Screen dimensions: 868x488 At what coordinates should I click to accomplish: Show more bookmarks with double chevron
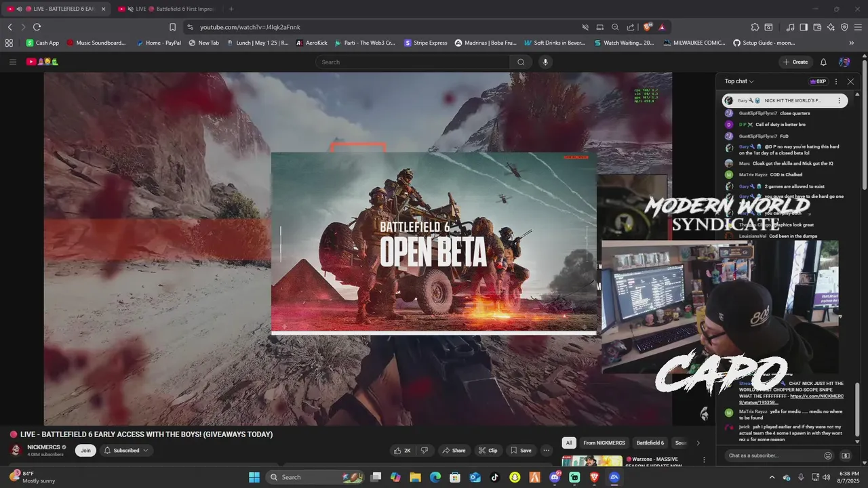tap(852, 43)
